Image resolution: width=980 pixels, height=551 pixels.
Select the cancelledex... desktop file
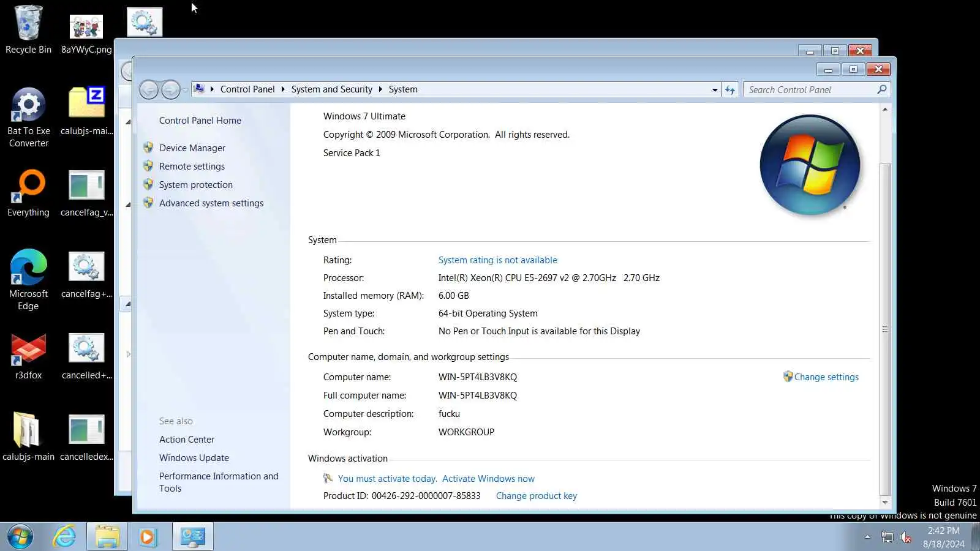(86, 437)
